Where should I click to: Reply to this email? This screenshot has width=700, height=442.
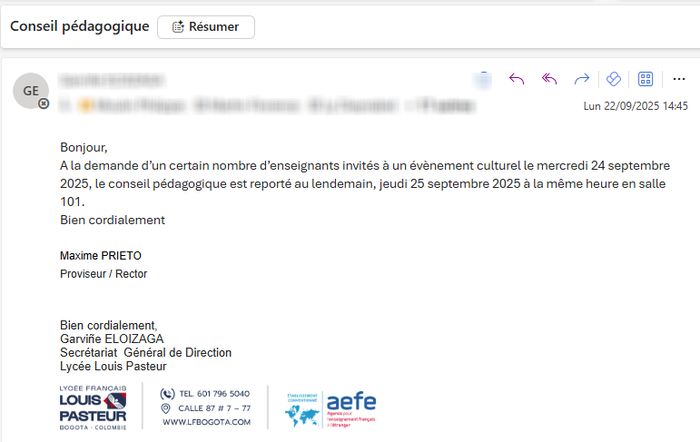coord(517,79)
